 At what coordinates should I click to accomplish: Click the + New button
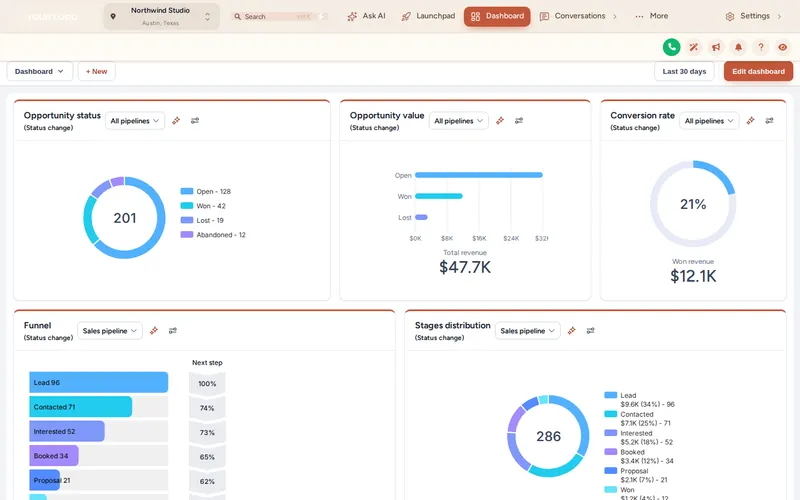[96, 71]
